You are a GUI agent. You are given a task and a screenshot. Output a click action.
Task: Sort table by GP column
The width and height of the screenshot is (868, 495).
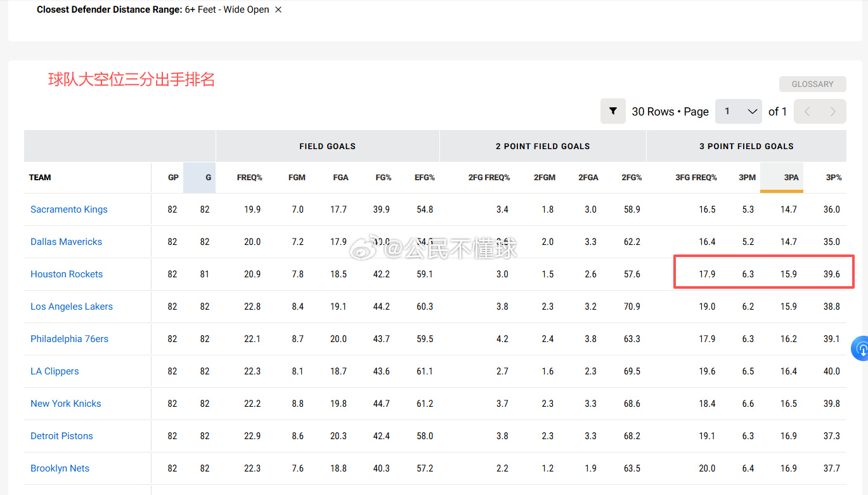click(x=173, y=178)
